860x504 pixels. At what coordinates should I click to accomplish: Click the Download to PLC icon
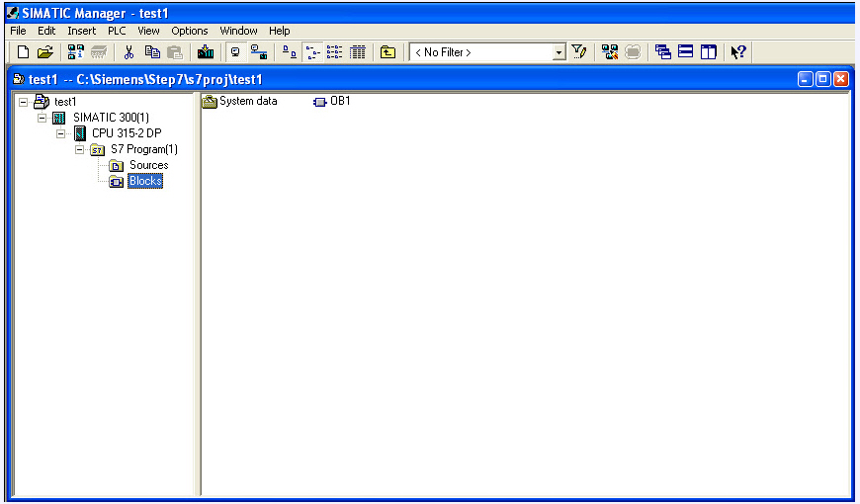(206, 52)
